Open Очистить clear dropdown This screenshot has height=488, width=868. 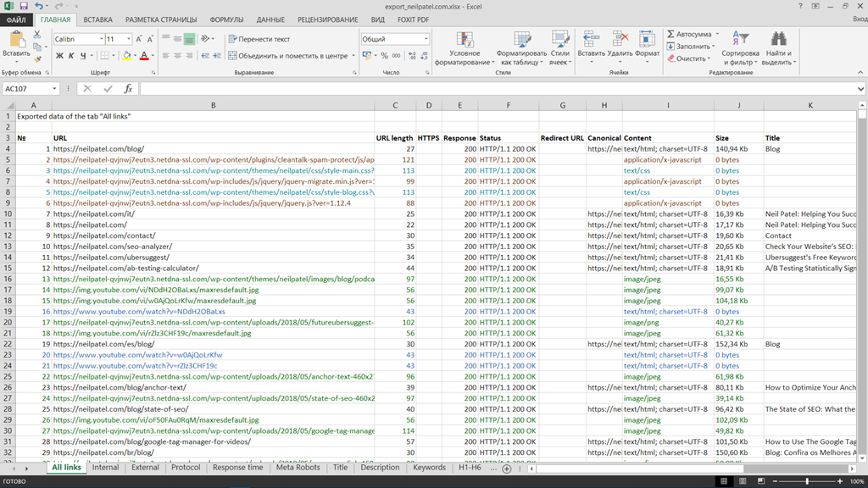coord(688,58)
